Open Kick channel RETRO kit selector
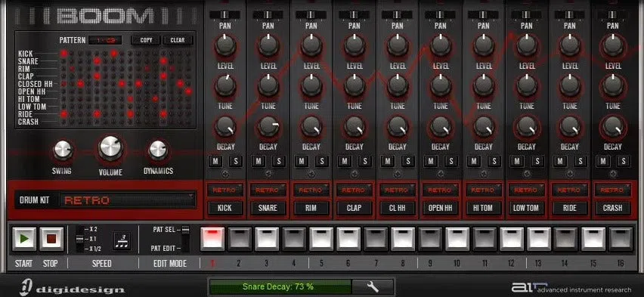The width and height of the screenshot is (644, 297). tap(224, 190)
